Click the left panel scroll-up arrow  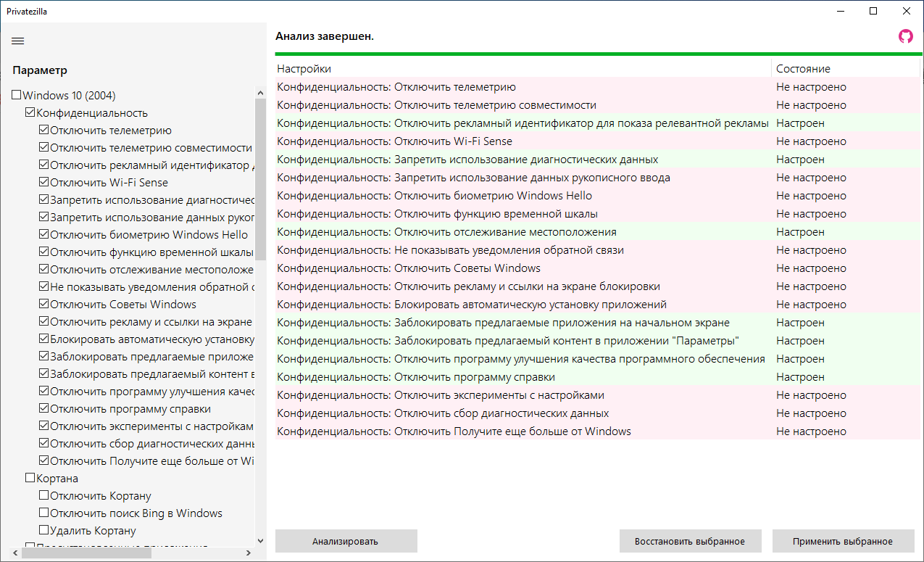point(261,93)
